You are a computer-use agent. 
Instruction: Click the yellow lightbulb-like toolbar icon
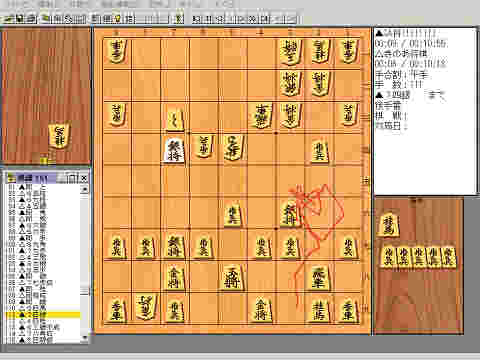pos(118,19)
